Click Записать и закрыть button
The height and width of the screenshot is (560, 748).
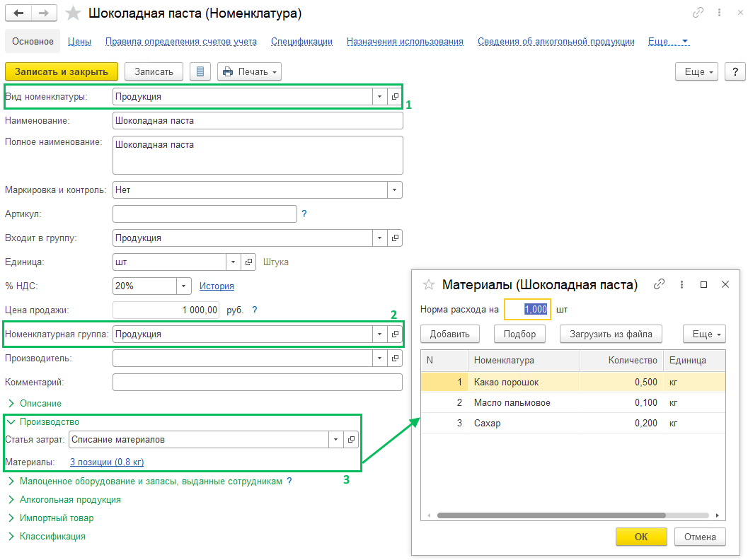[62, 71]
